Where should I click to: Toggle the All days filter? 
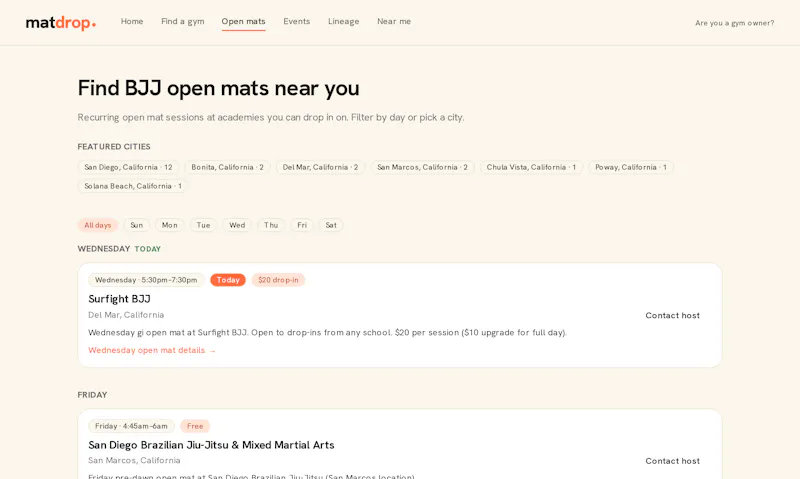pos(98,225)
